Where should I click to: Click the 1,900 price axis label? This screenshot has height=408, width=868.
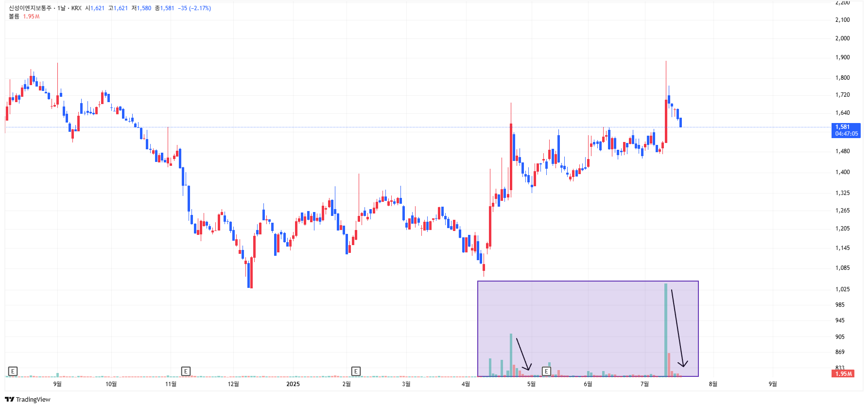coord(843,57)
